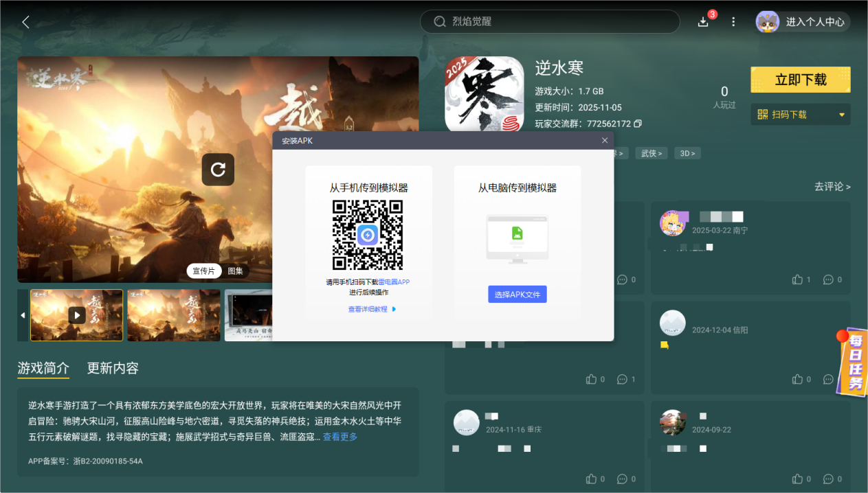Expand the 扫码下载 dropdown arrow
The width and height of the screenshot is (868, 493).
(x=842, y=115)
